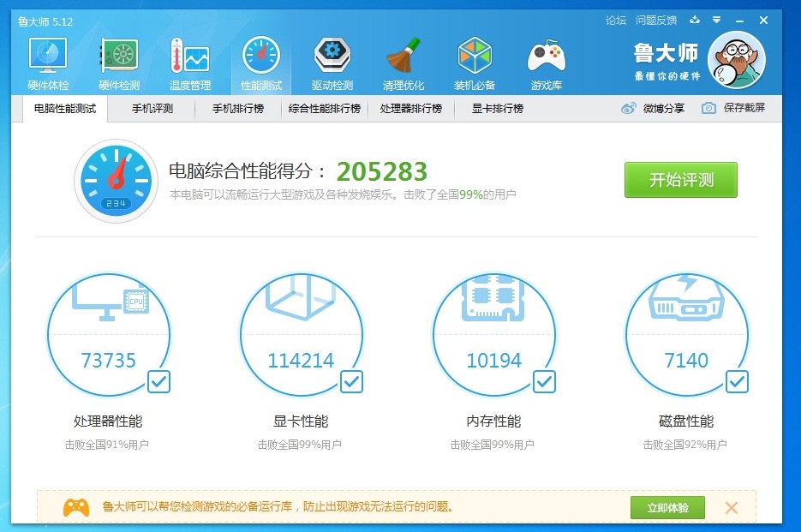Minimize the 鲁大师 window

(739, 21)
